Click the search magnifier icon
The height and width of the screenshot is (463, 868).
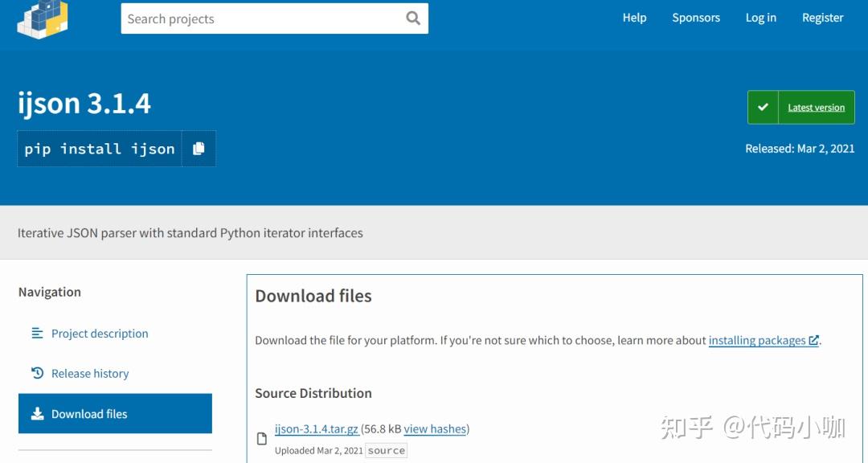tap(412, 18)
